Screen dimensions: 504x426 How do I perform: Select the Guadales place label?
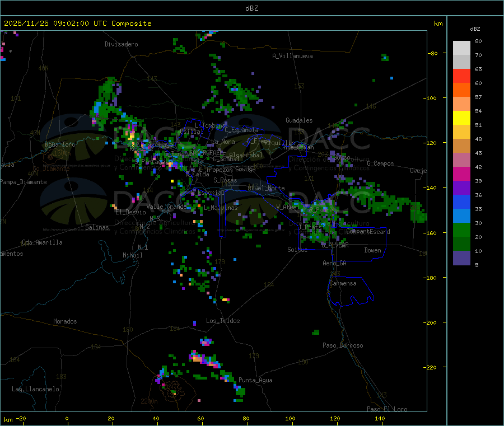tap(299, 120)
